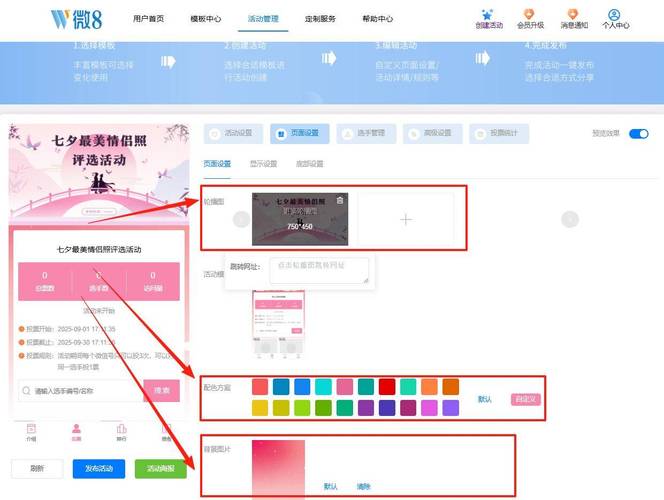This screenshot has height=500, width=664.
Task: Open 创建活动 star icon in header
Action: coord(488,19)
